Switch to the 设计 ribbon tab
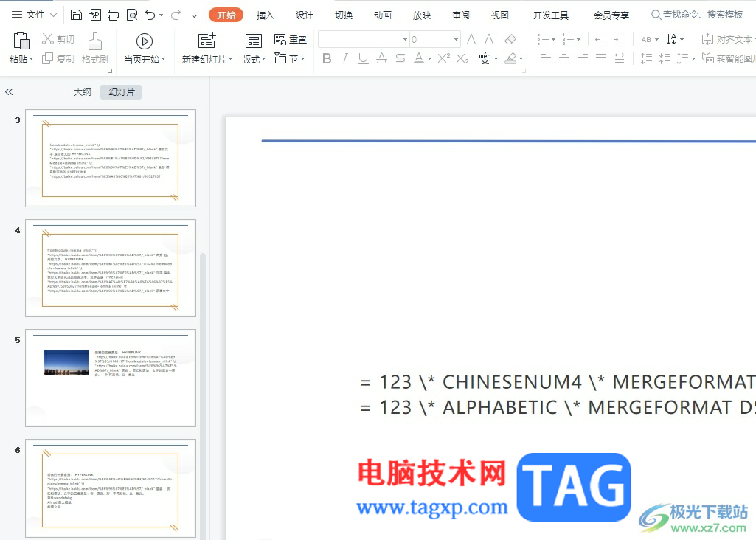The height and width of the screenshot is (540, 756). click(304, 15)
